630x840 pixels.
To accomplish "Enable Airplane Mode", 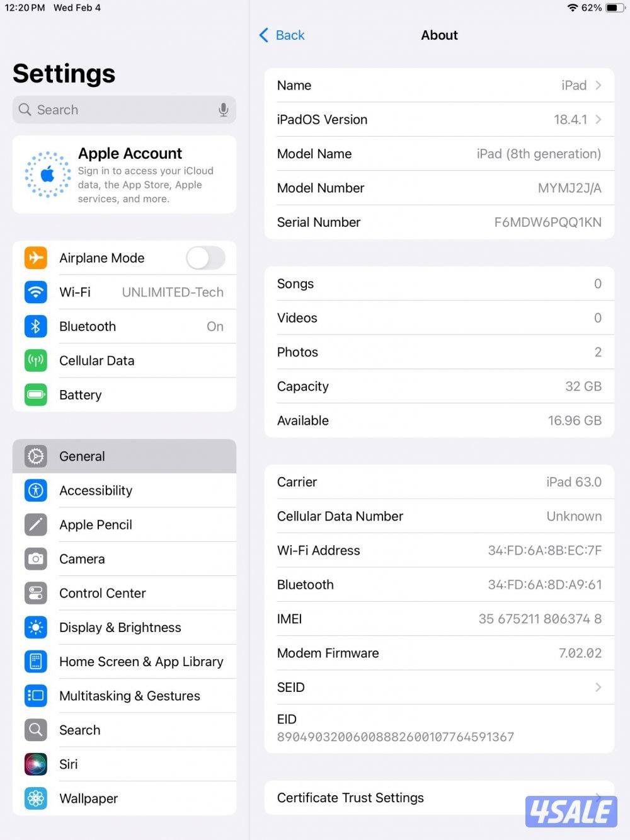I will (x=205, y=258).
